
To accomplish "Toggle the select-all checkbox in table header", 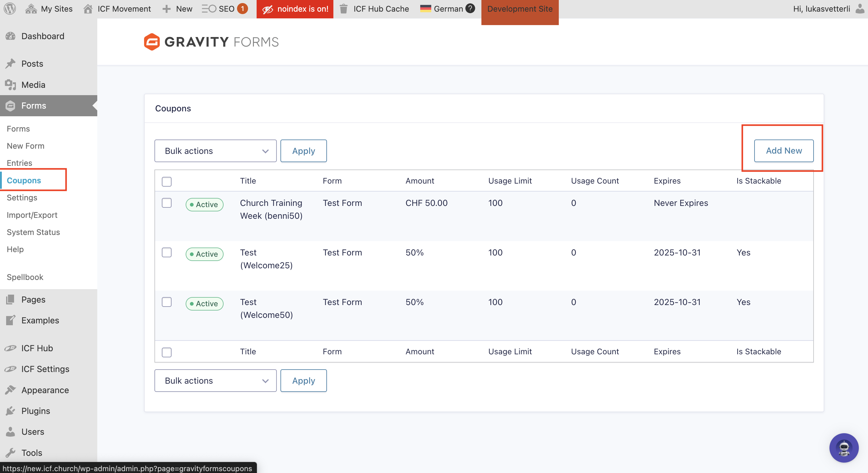I will 166,181.
